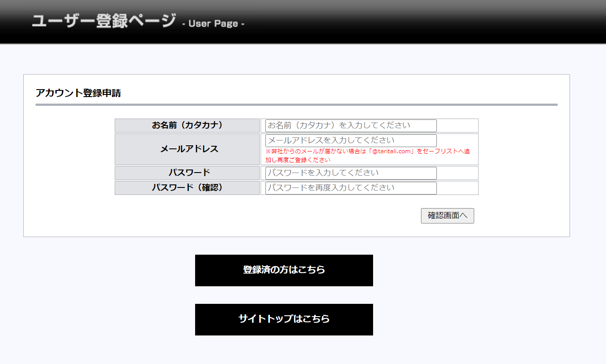This screenshot has width=606, height=364.
Task: Click the 確認画面へ button
Action: pos(447,216)
